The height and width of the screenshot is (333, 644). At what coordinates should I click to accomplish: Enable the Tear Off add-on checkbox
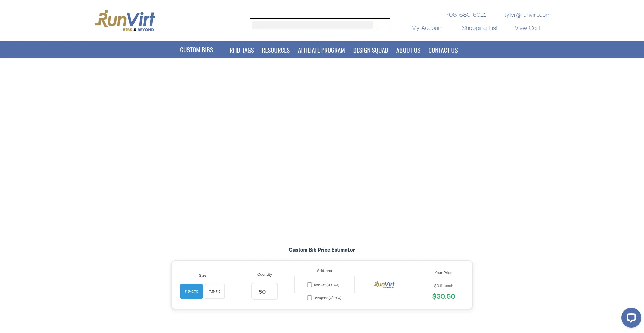coord(309,285)
